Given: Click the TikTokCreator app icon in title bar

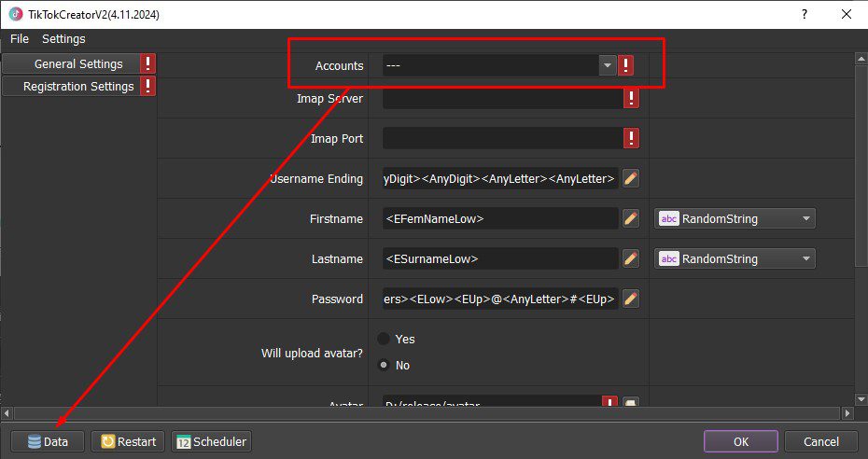Looking at the screenshot, I should (16, 14).
